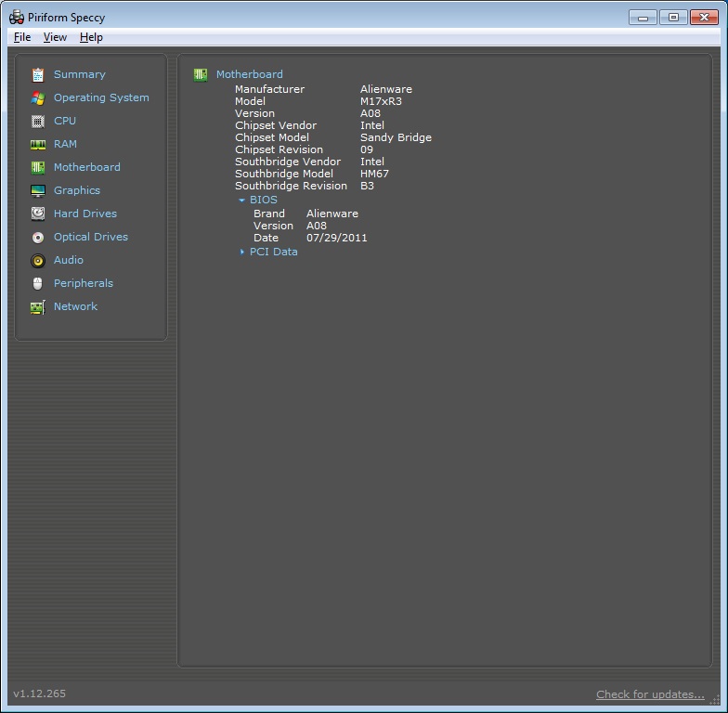Open the View menu

(x=55, y=37)
